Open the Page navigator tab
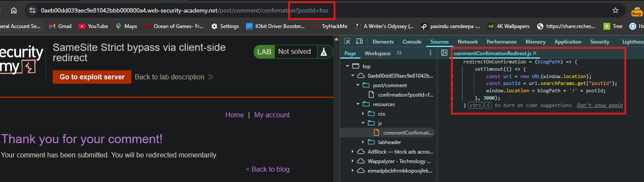Image resolution: width=644 pixels, height=182 pixels. (x=350, y=53)
